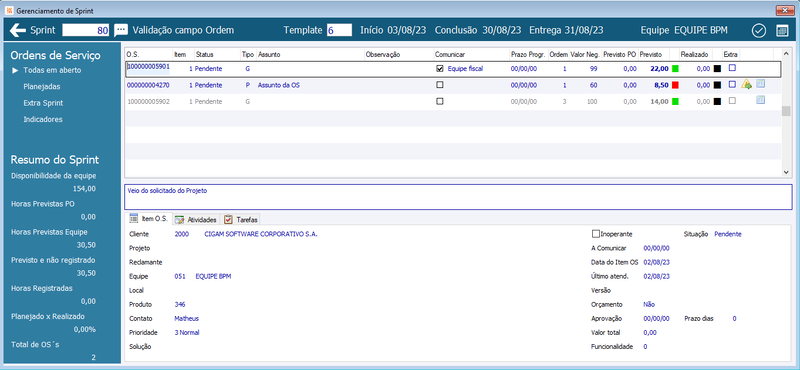Toggle Extra checkbox for OS 100000005902
The height and width of the screenshot is (370, 800).
pos(732,101)
